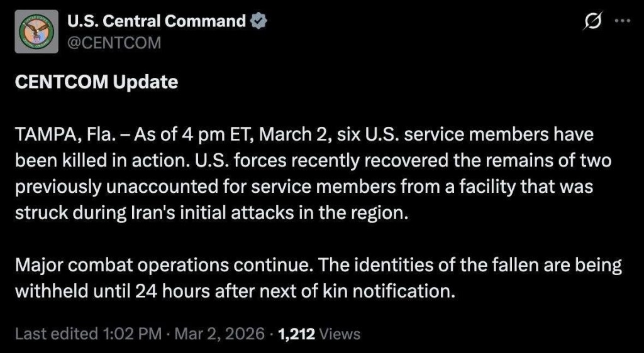Click the U.S. Central Command display name
This screenshot has height=353, width=644.
pyautogui.click(x=156, y=21)
